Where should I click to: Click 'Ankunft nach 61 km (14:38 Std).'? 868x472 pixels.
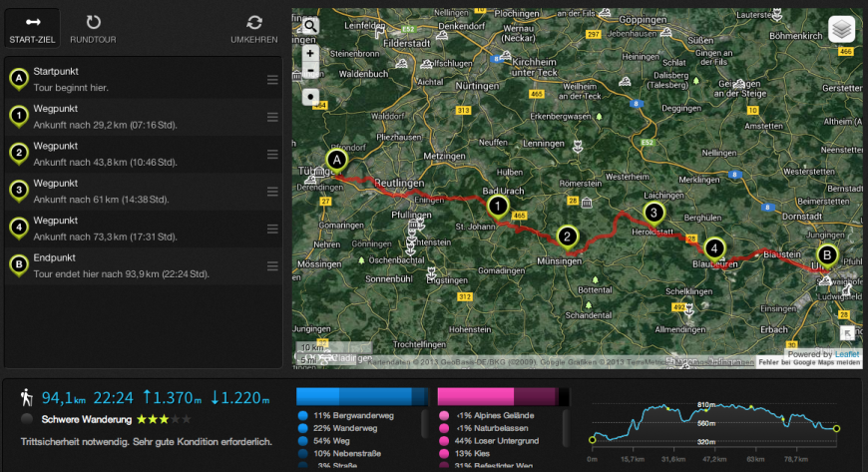coord(102,200)
